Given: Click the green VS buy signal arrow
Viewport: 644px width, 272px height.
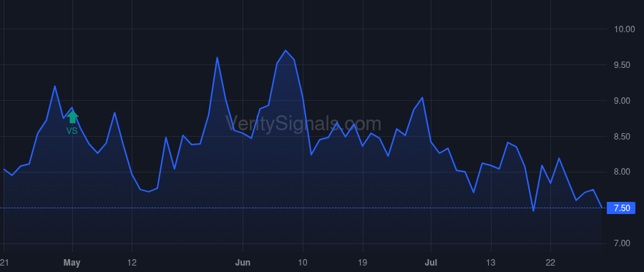Looking at the screenshot, I should click(72, 117).
